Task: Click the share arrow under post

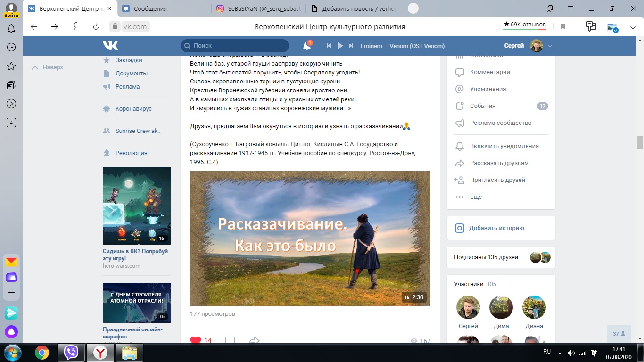Action: click(x=254, y=340)
